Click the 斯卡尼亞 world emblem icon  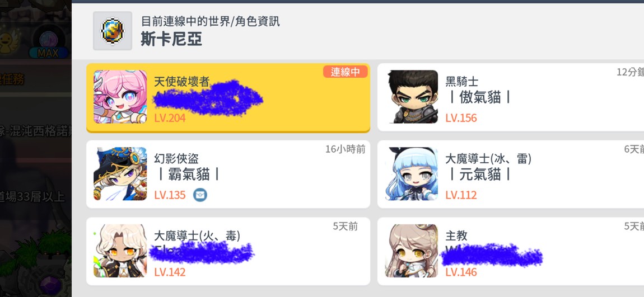pyautogui.click(x=113, y=31)
